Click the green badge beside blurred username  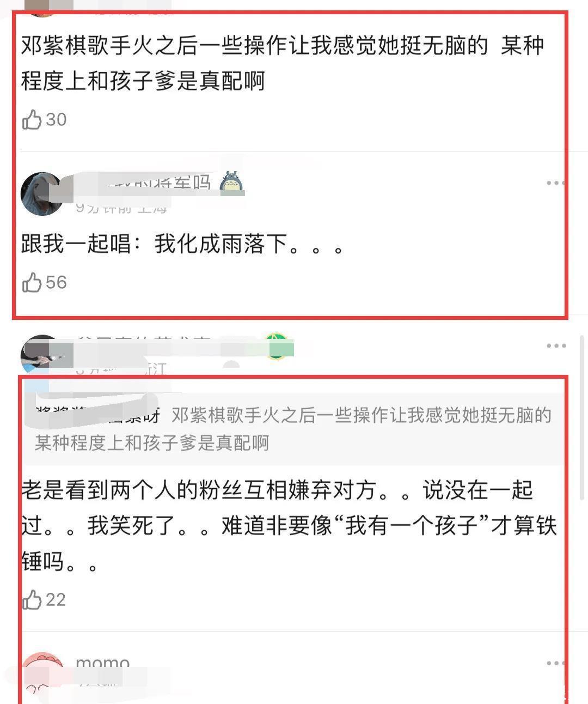(x=277, y=347)
